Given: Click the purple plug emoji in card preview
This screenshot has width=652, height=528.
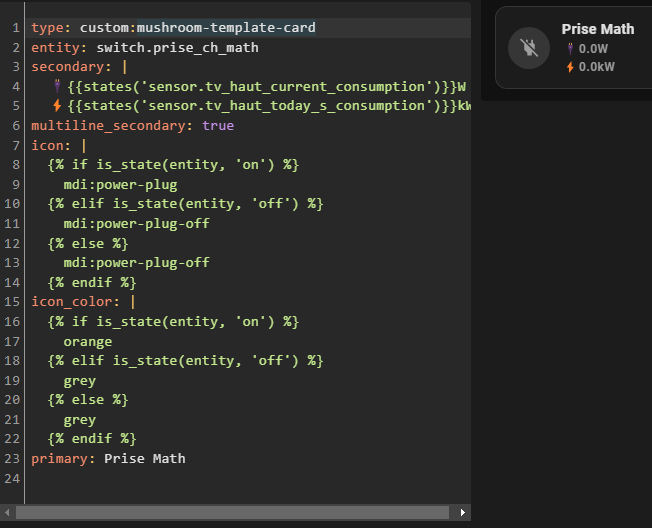Looking at the screenshot, I should pyautogui.click(x=570, y=49).
